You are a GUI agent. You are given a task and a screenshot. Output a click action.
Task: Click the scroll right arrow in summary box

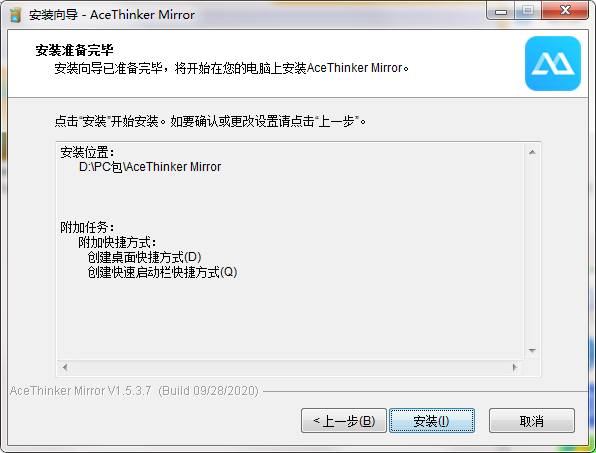[x=515, y=367]
